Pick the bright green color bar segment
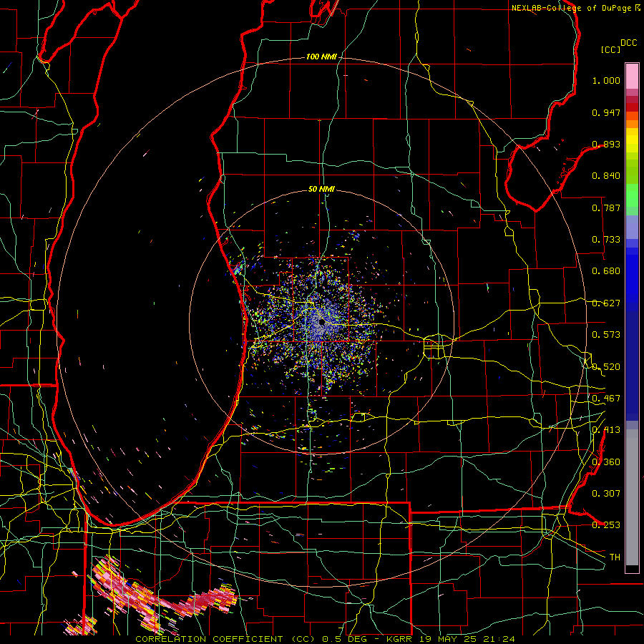 pyautogui.click(x=632, y=195)
